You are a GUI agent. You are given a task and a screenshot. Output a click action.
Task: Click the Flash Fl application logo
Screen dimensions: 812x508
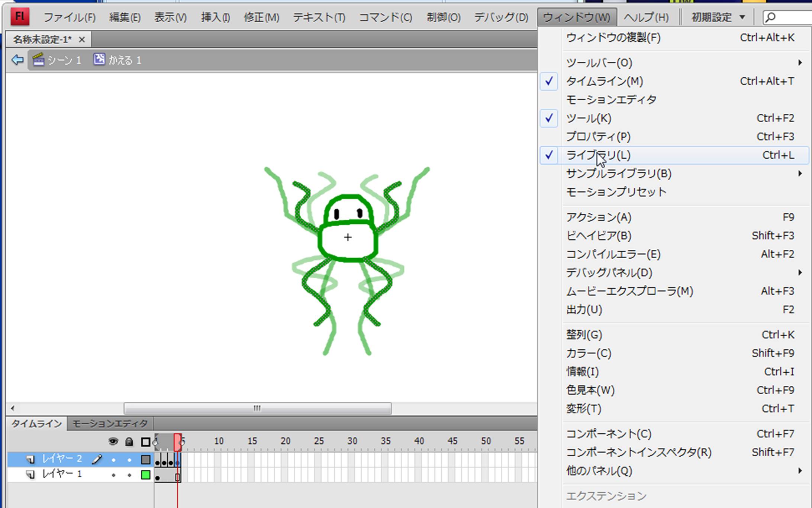(x=19, y=17)
